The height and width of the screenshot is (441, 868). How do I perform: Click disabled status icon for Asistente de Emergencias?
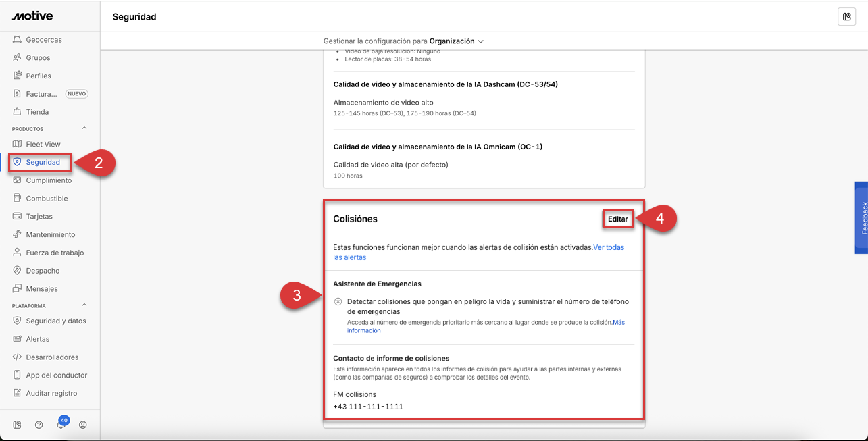[338, 301]
